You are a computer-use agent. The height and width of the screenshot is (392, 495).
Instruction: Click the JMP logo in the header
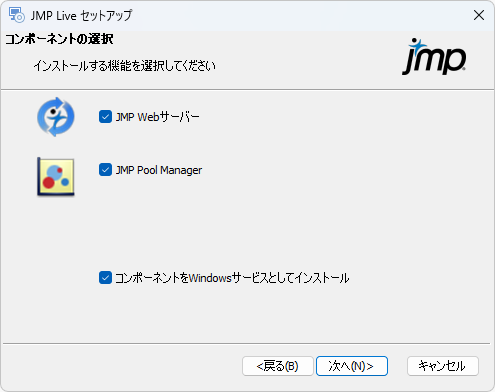[x=434, y=56]
